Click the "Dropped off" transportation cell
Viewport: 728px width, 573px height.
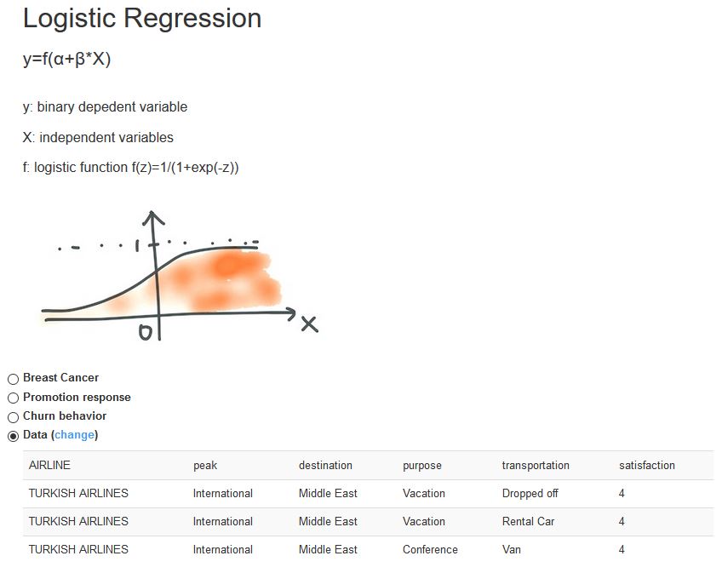(x=530, y=493)
